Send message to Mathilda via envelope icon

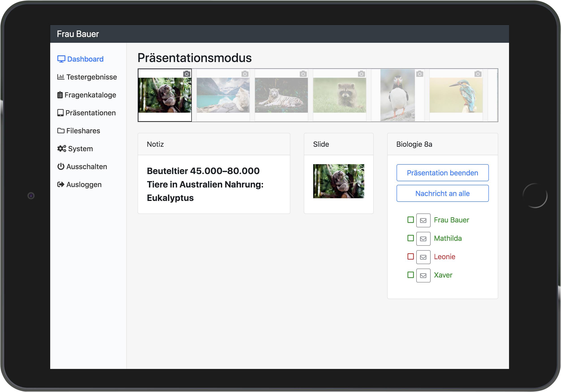pyautogui.click(x=423, y=239)
